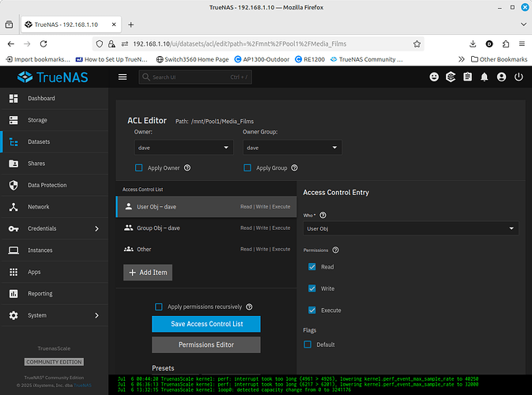Image resolution: width=532 pixels, height=395 pixels.
Task: Open Firefox extensions icon
Action: (x=506, y=43)
